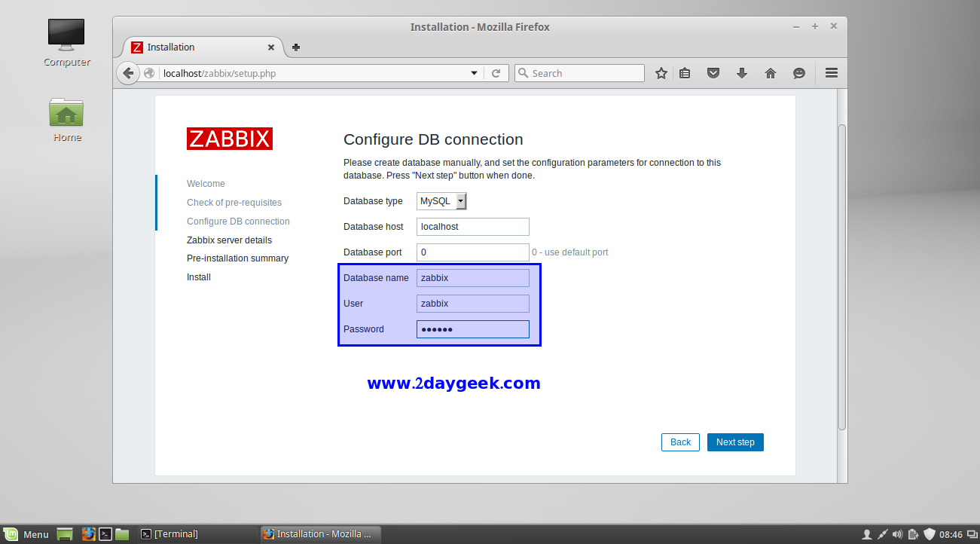
Task: Show bookmarks list icon
Action: (x=685, y=73)
